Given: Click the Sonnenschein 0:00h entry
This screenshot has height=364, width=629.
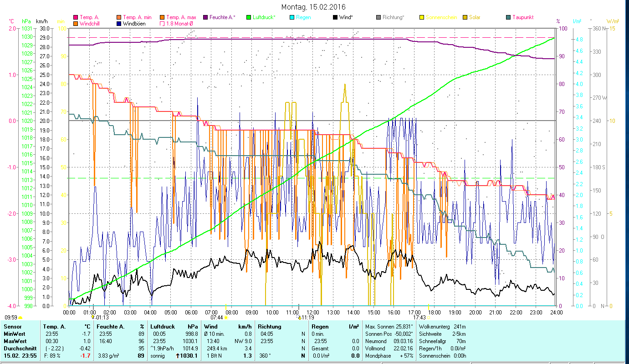Looking at the screenshot, I should pyautogui.click(x=444, y=356).
